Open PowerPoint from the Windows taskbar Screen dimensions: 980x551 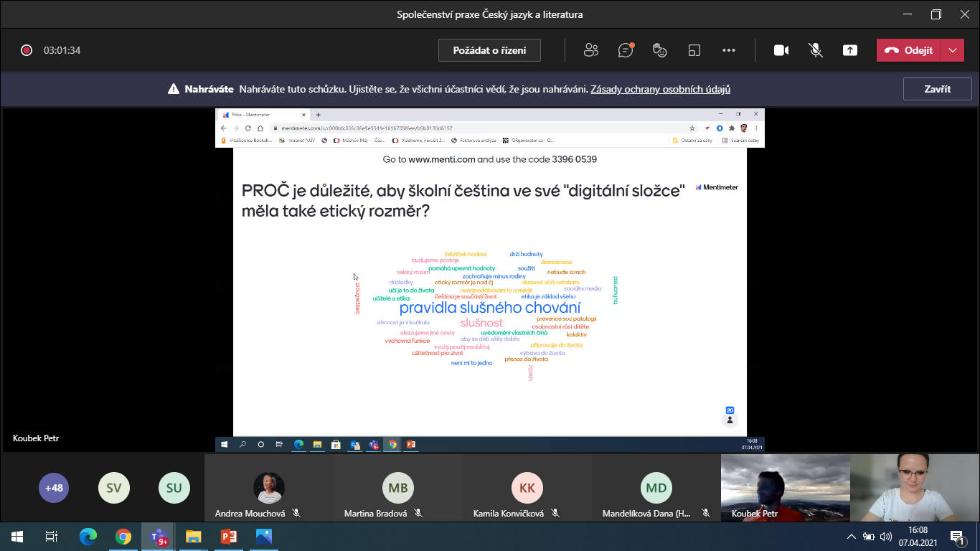point(229,536)
